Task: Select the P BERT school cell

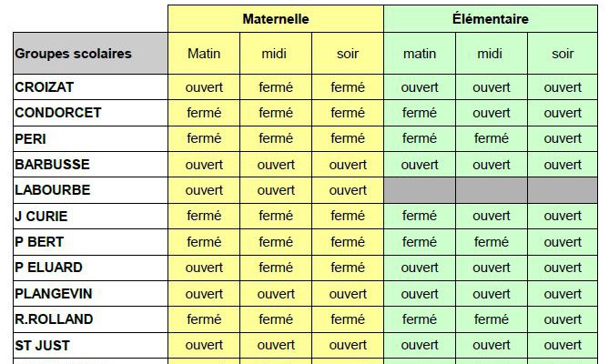Action: tap(90, 242)
